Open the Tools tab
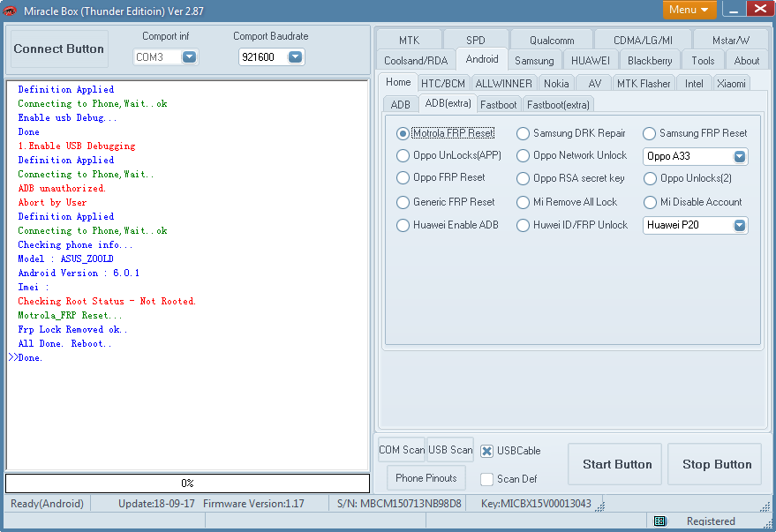 tap(703, 60)
